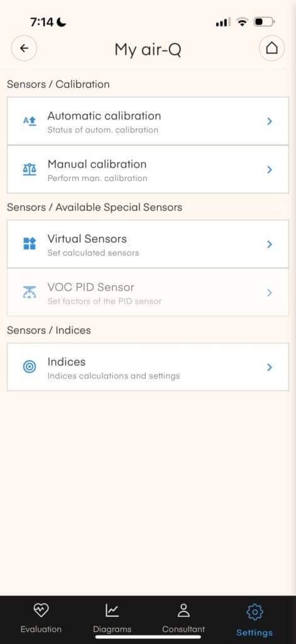Screen dimensions: 296x644
Task: Expand Virtual Sensors using its chevron
Action: (x=270, y=244)
